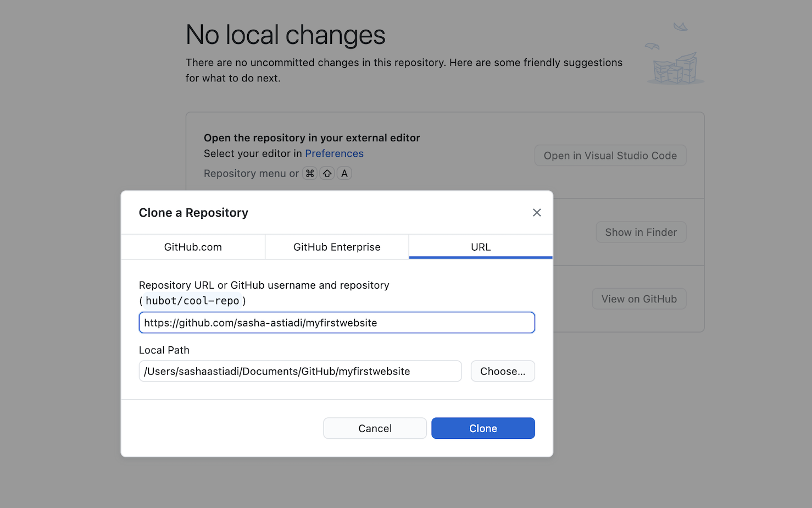Click the Shift arrow key icon
Viewport: 812px width, 508px height.
tap(327, 174)
